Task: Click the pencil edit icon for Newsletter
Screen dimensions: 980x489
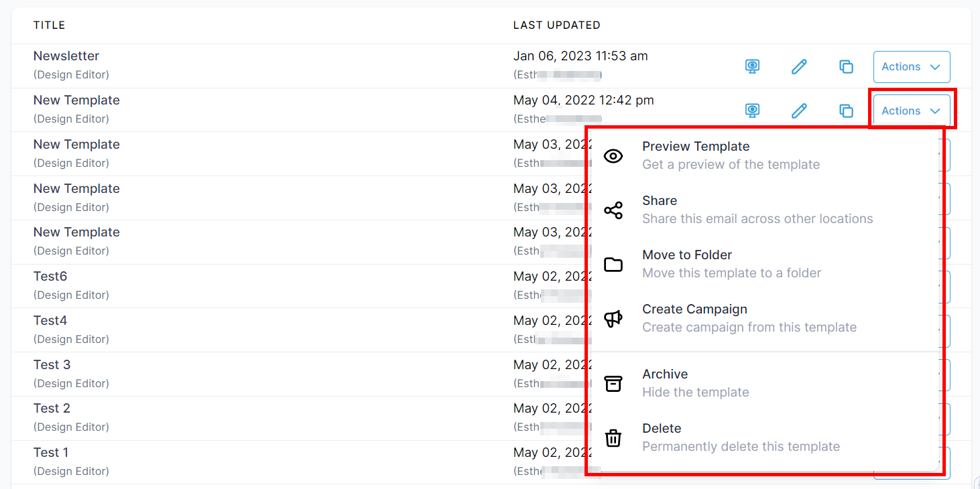Action: (799, 67)
